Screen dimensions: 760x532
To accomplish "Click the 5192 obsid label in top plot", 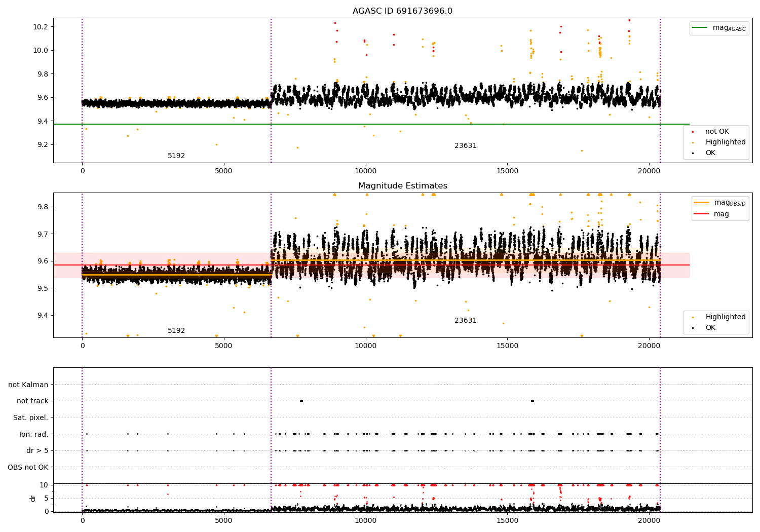I will click(176, 156).
